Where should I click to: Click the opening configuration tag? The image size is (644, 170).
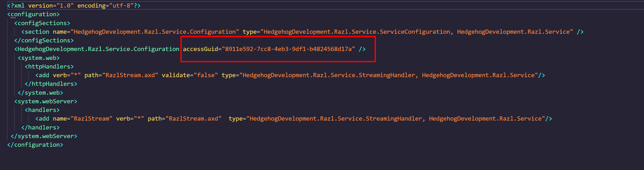coord(33,14)
